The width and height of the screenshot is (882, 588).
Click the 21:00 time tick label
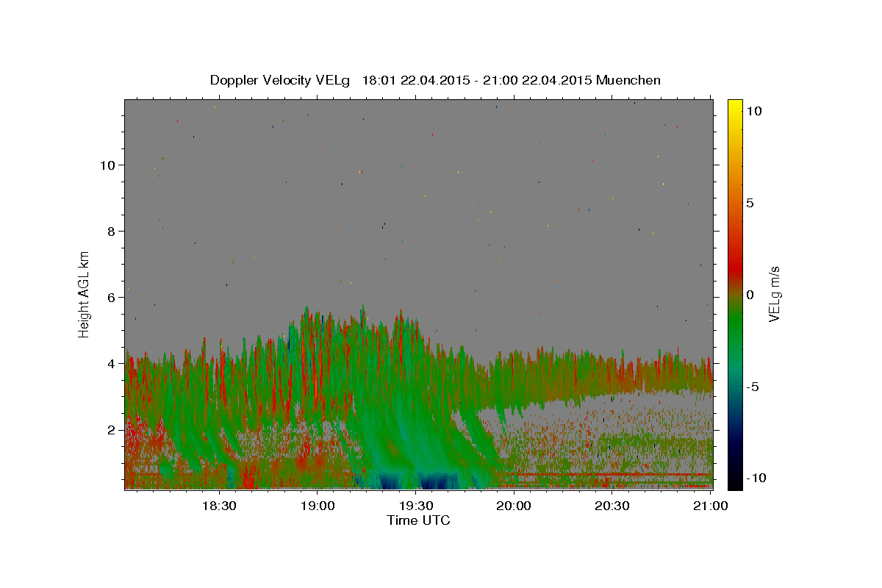click(710, 506)
